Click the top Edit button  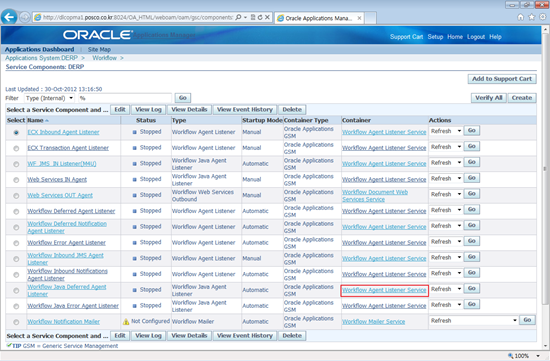[x=120, y=109]
